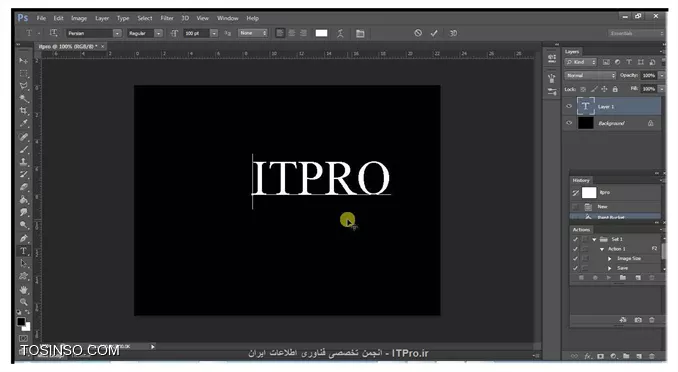Commit current text edits with checkmark
This screenshot has width=678, height=372.
[434, 33]
